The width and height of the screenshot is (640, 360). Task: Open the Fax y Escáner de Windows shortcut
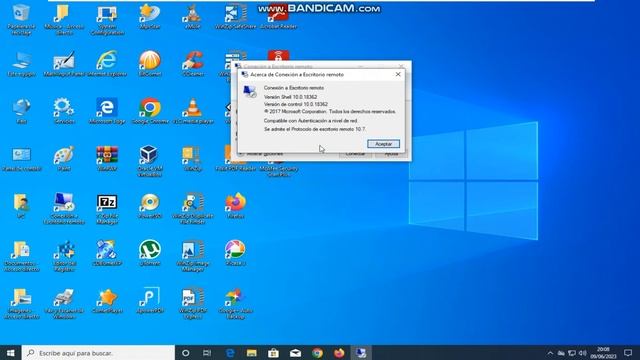pos(64,303)
